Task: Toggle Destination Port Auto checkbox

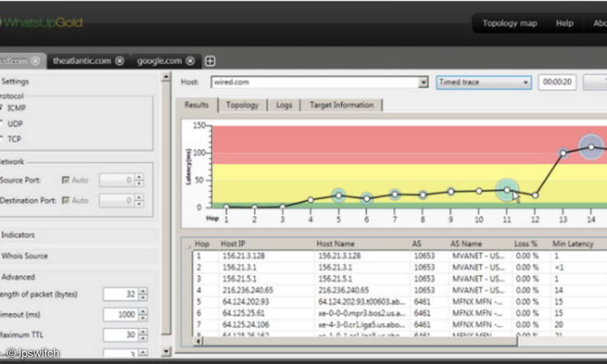Action: point(66,200)
